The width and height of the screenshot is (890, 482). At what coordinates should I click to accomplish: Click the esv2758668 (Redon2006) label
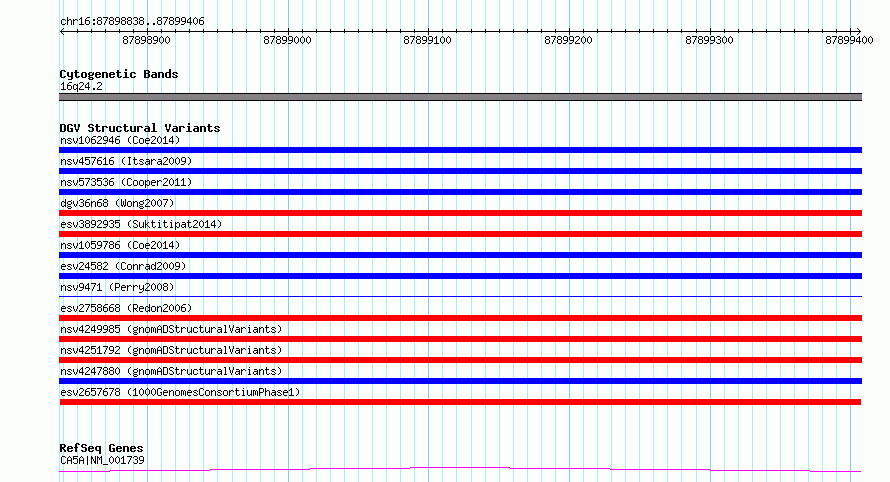[126, 308]
